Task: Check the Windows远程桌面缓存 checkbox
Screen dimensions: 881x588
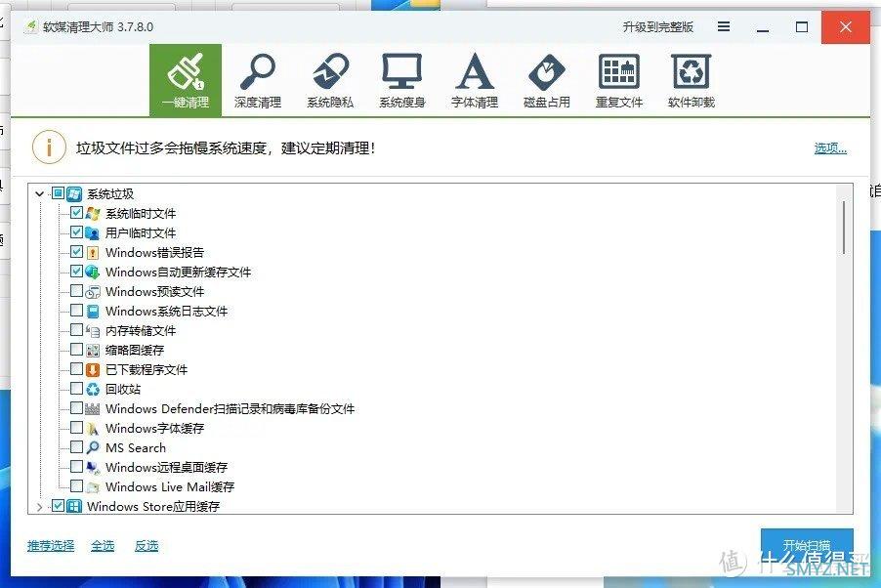Action: [76, 466]
